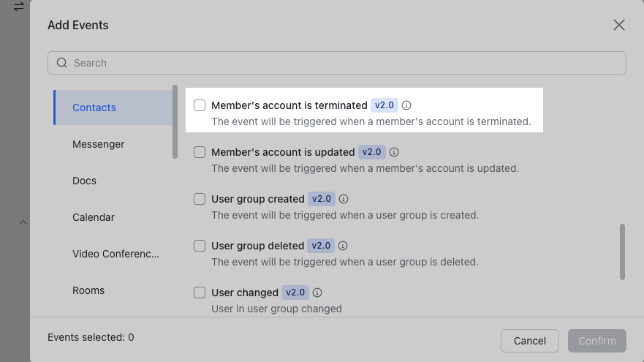Collapse the sidebar using the up chevron

tap(23, 222)
